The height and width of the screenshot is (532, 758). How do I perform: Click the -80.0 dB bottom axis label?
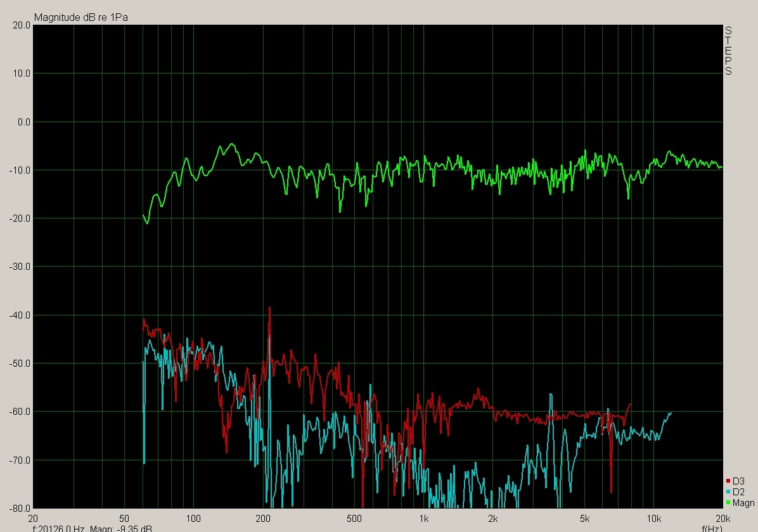[x=20, y=508]
